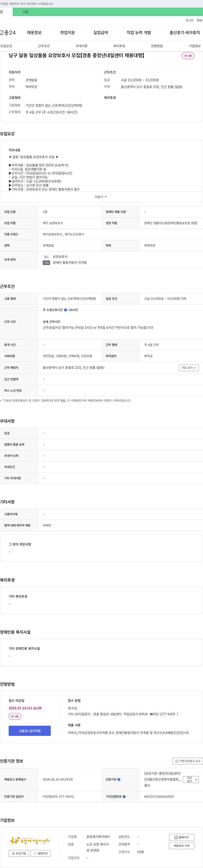The width and height of the screenshot is (203, 868).
Task: Click the 기타 tag next to 장애인 활동지원사 자격증
Action: point(47,263)
